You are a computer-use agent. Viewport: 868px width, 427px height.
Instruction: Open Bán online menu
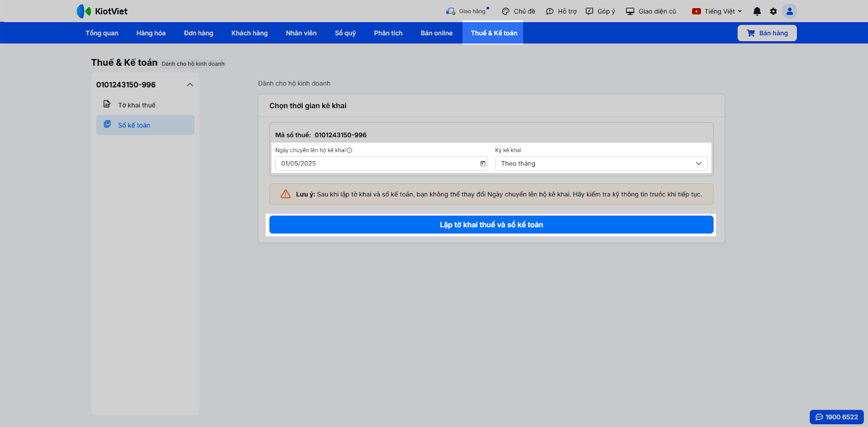pyautogui.click(x=437, y=33)
